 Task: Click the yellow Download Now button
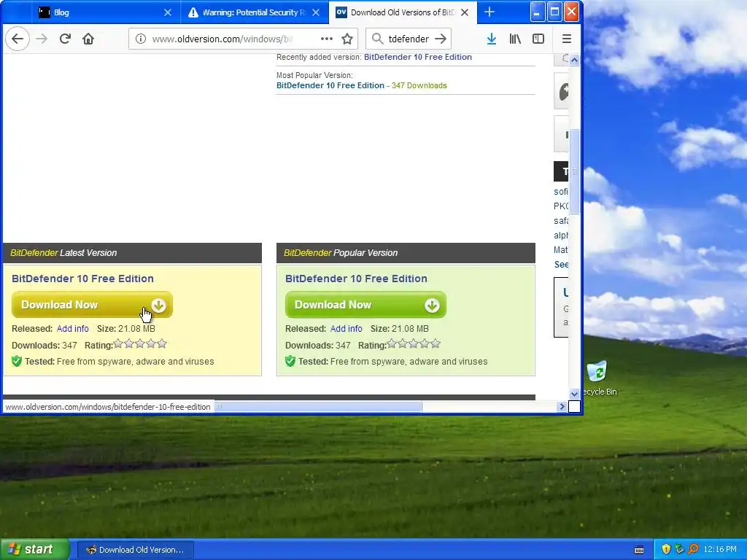(92, 305)
